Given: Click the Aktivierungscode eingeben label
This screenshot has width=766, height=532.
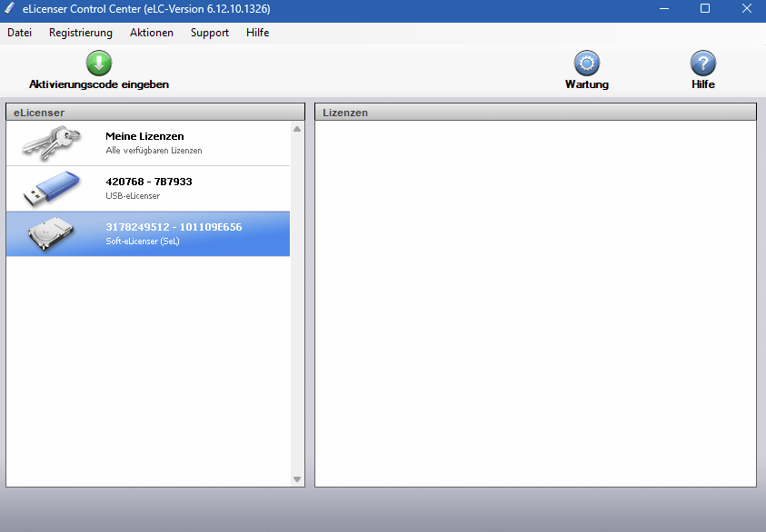Looking at the screenshot, I should pos(99,84).
